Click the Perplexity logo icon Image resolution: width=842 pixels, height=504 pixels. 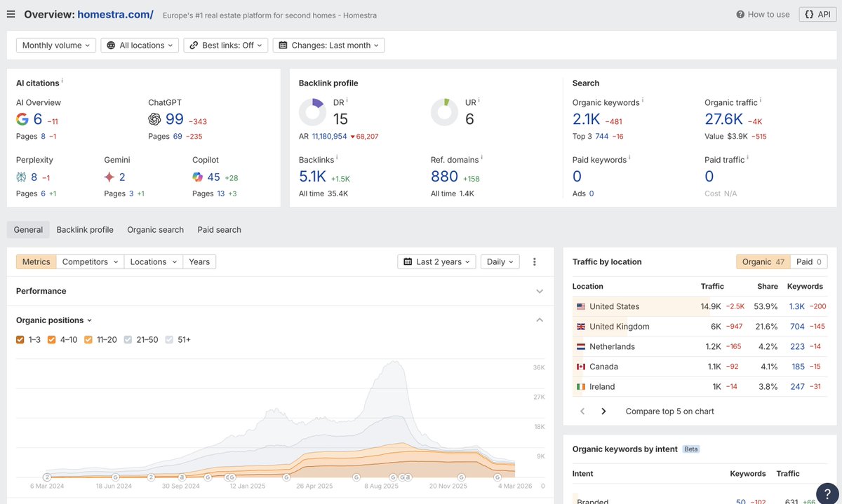tap(22, 177)
